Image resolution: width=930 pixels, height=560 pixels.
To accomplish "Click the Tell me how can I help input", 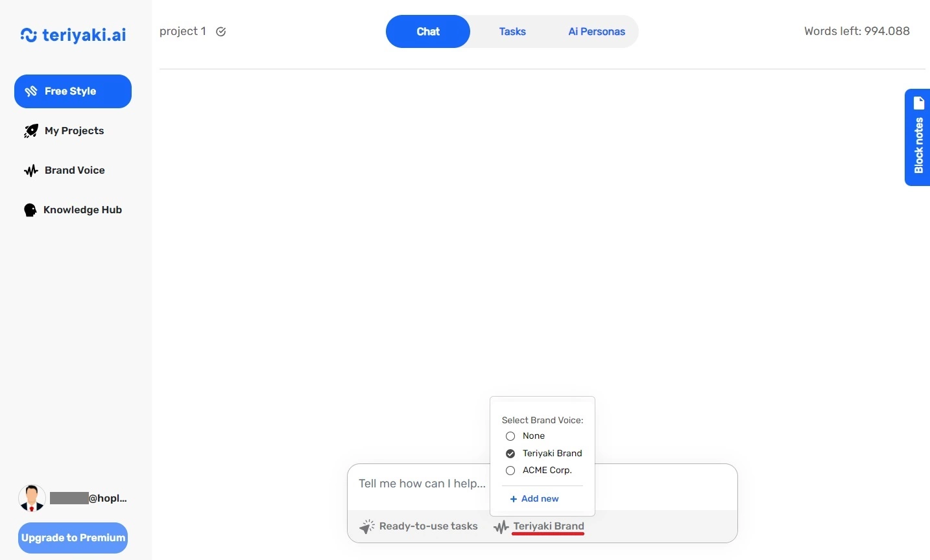I will (542, 487).
